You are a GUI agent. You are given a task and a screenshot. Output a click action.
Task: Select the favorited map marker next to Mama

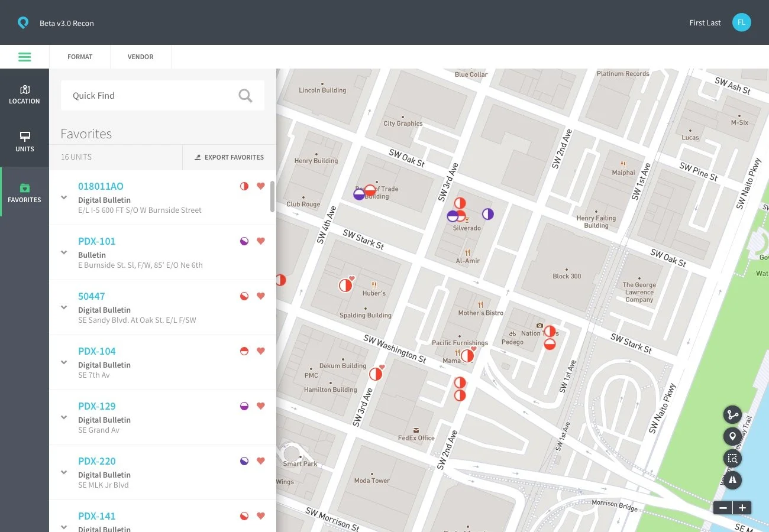tap(468, 355)
